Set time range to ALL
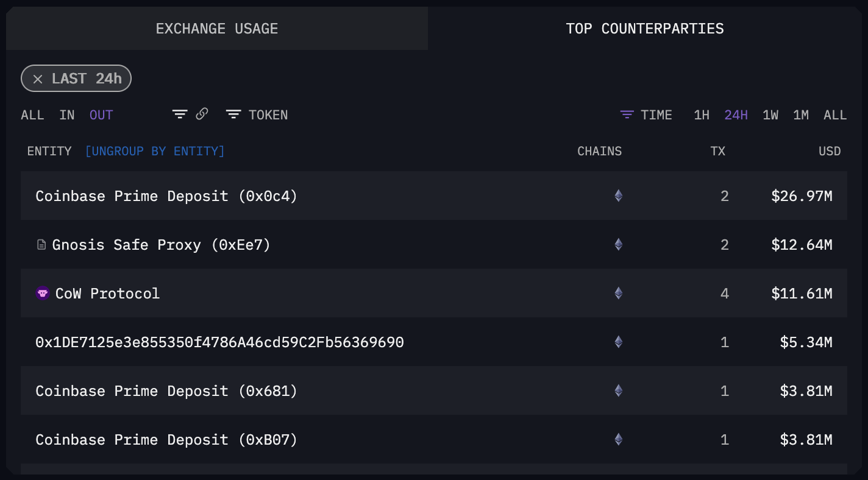Screen dimensions: 868x480 835,115
